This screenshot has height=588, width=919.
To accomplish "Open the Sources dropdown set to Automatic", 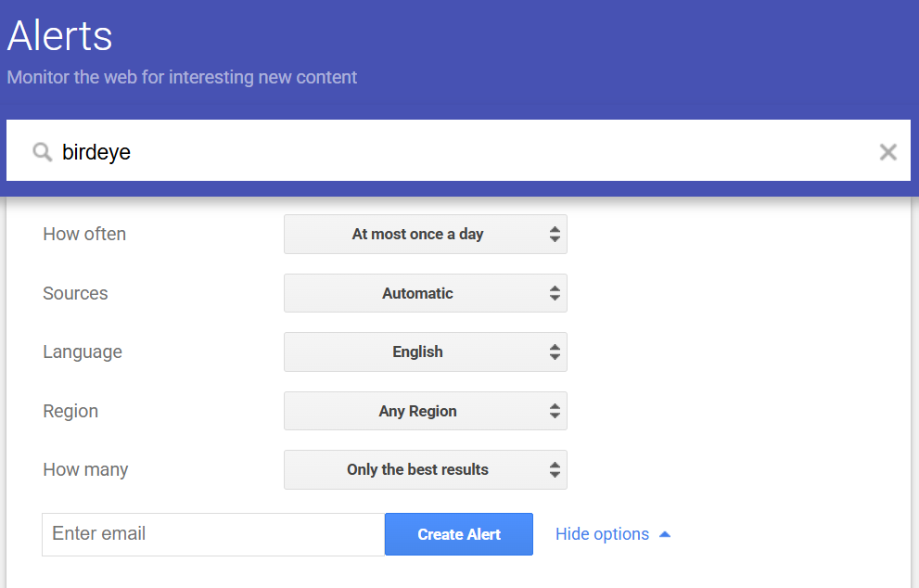I will (x=426, y=293).
